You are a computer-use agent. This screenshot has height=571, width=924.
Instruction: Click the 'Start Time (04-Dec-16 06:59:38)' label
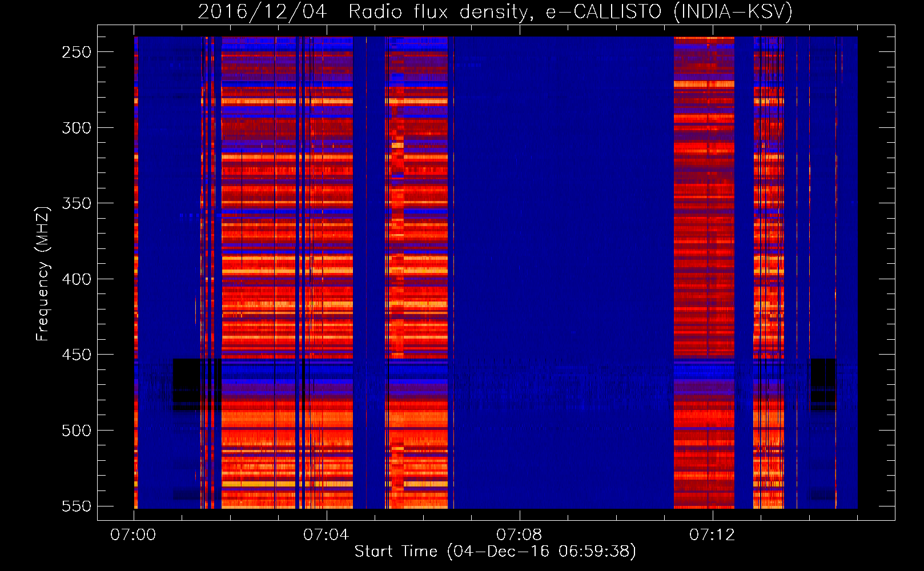tap(495, 552)
